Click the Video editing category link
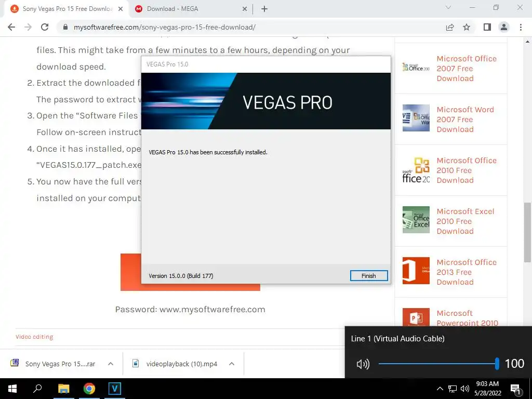This screenshot has height=399, width=532. 34,337
